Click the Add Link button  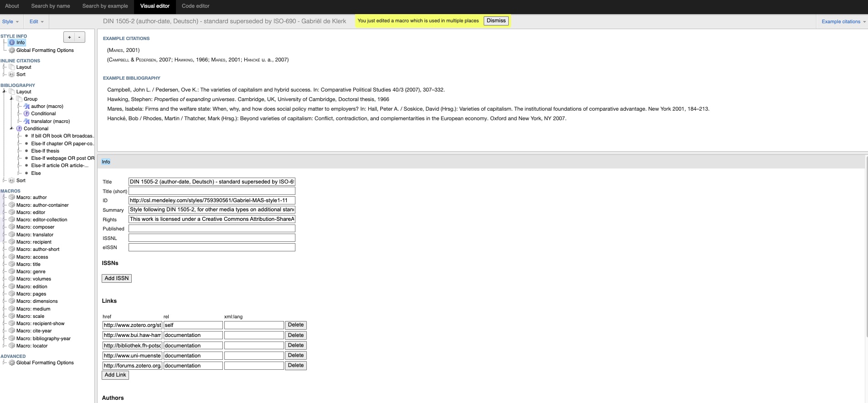(115, 375)
